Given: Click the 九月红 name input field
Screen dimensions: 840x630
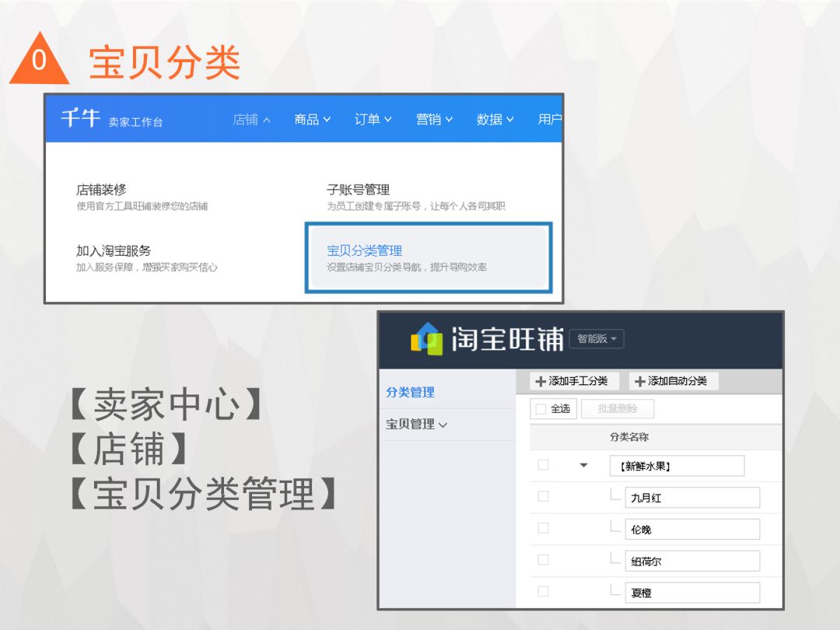Looking at the screenshot, I should 692,498.
